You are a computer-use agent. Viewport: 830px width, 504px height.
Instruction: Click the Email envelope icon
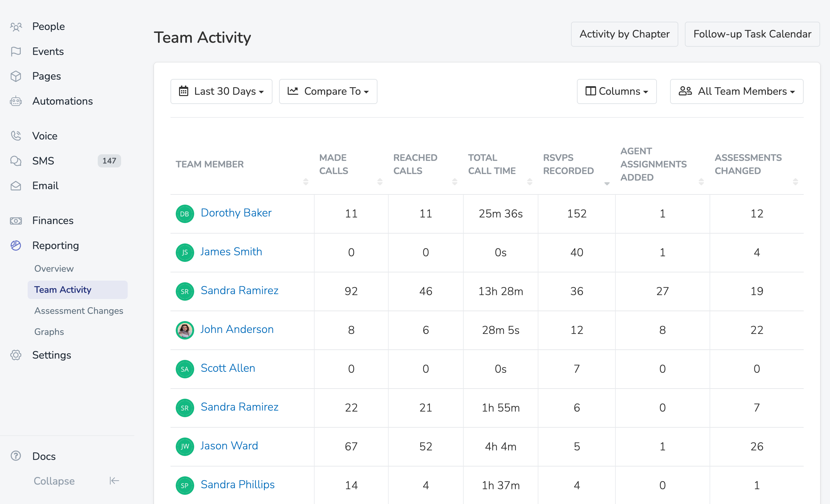16,186
